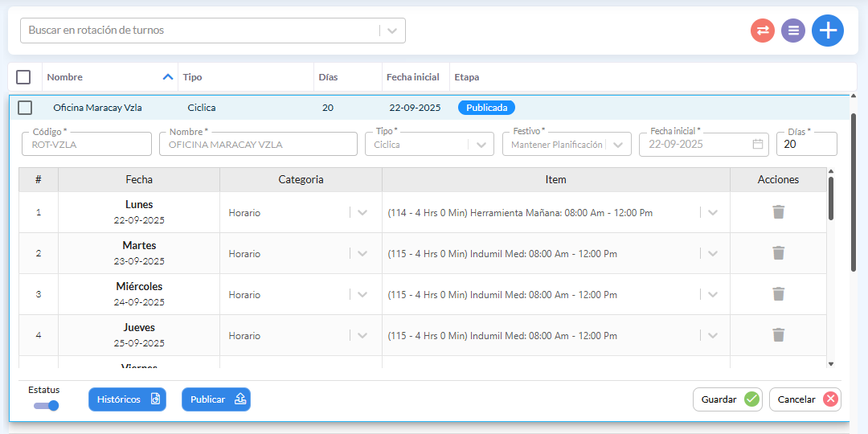The width and height of the screenshot is (868, 434).
Task: Click the purple list menu icon
Action: pyautogui.click(x=793, y=31)
